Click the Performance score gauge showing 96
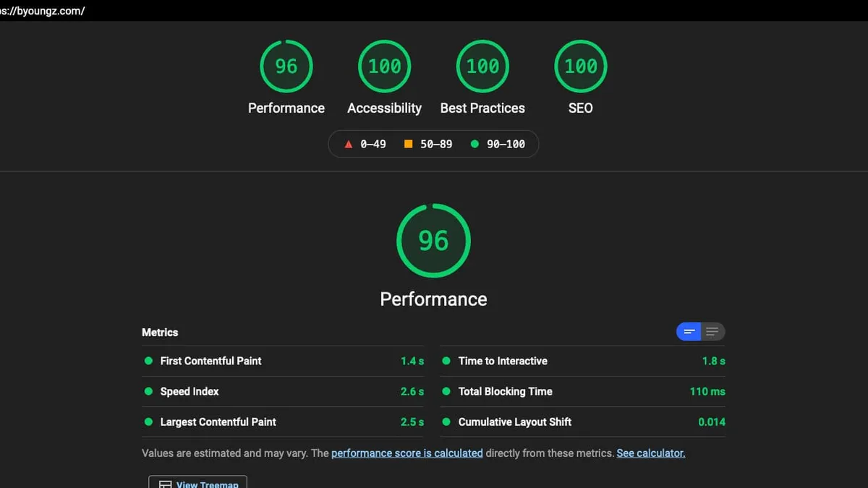868x488 pixels. click(286, 67)
